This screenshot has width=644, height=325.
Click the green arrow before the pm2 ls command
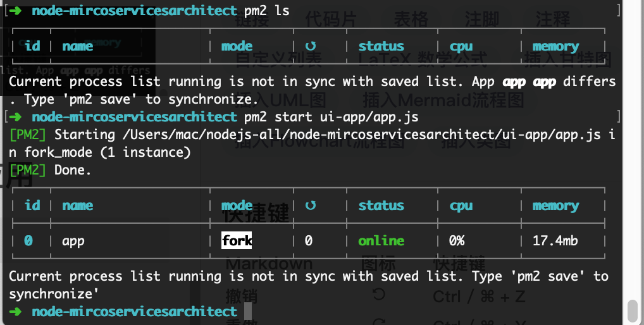(15, 10)
